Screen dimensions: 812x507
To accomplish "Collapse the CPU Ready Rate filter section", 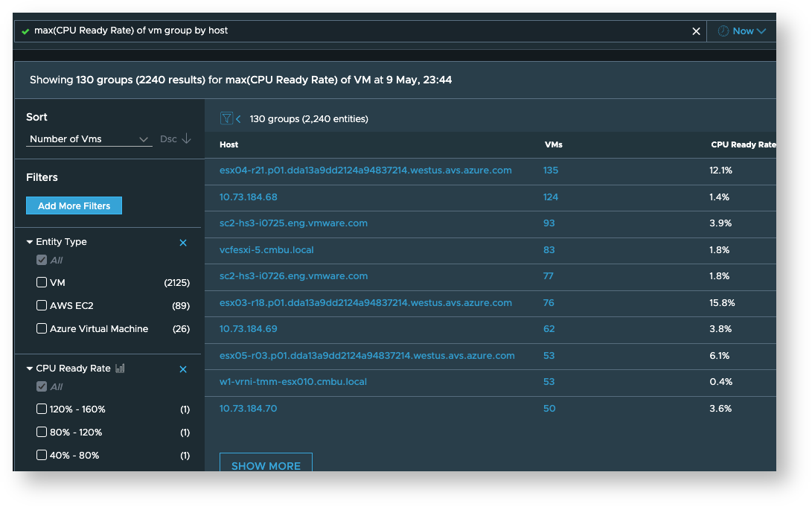I will point(30,369).
